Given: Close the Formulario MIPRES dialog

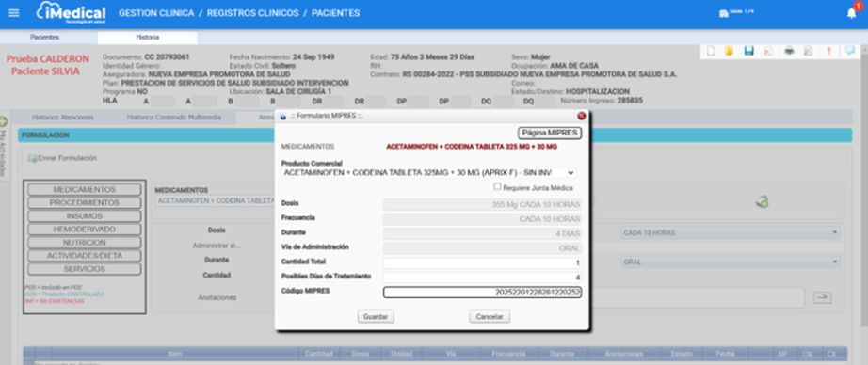Looking at the screenshot, I should coord(581,116).
